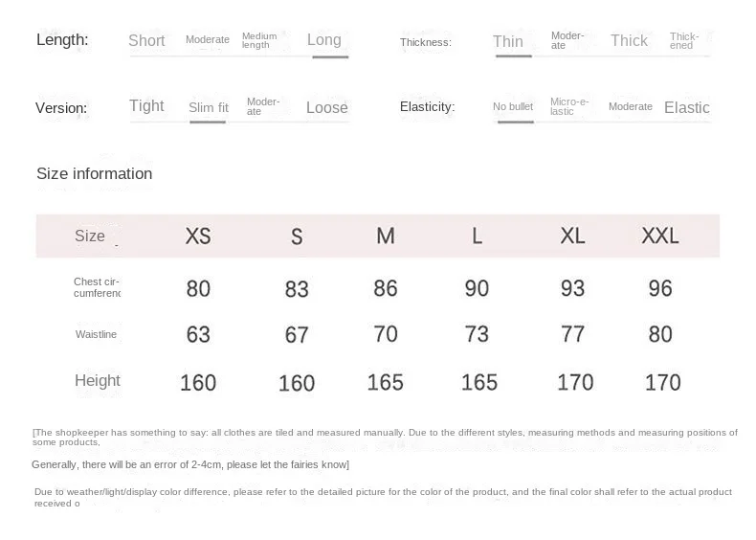The height and width of the screenshot is (540, 756).
Task: Click the Size information heading
Action: click(94, 173)
